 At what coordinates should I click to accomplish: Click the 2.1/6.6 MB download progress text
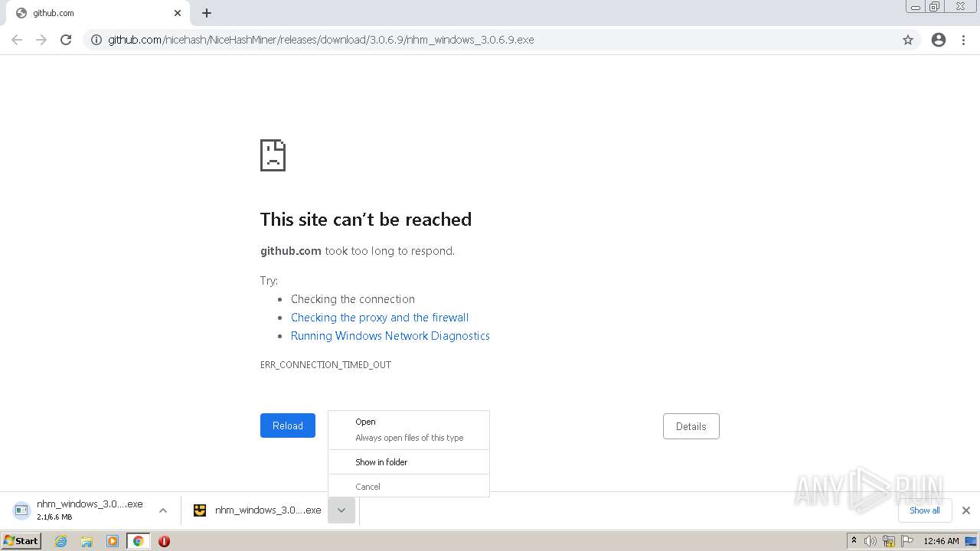pos(54,517)
